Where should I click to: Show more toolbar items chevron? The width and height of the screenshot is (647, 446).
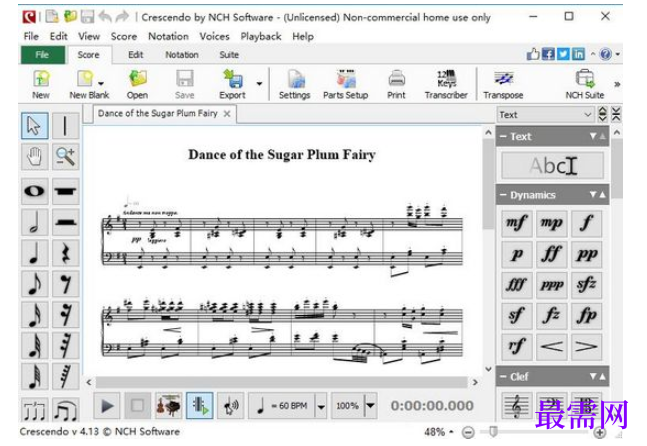[617, 84]
